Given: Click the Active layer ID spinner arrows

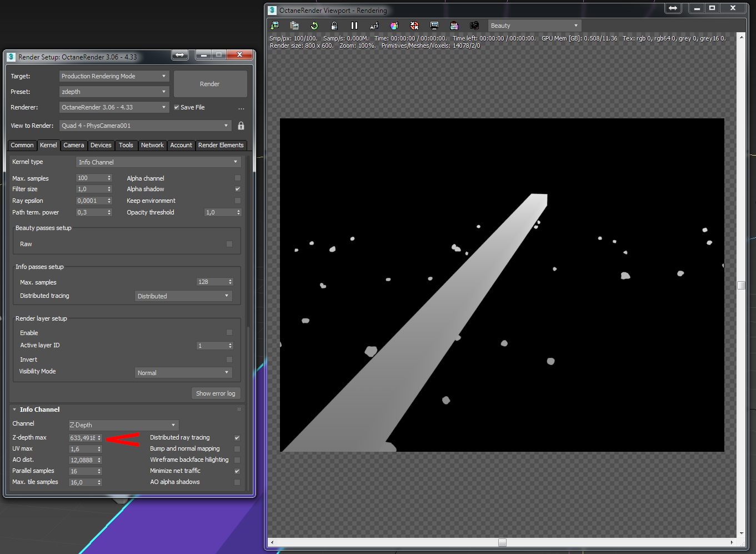Looking at the screenshot, I should [231, 346].
